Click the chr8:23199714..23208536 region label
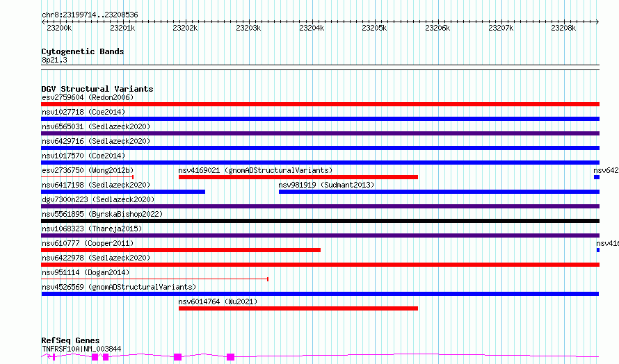 [90, 15]
